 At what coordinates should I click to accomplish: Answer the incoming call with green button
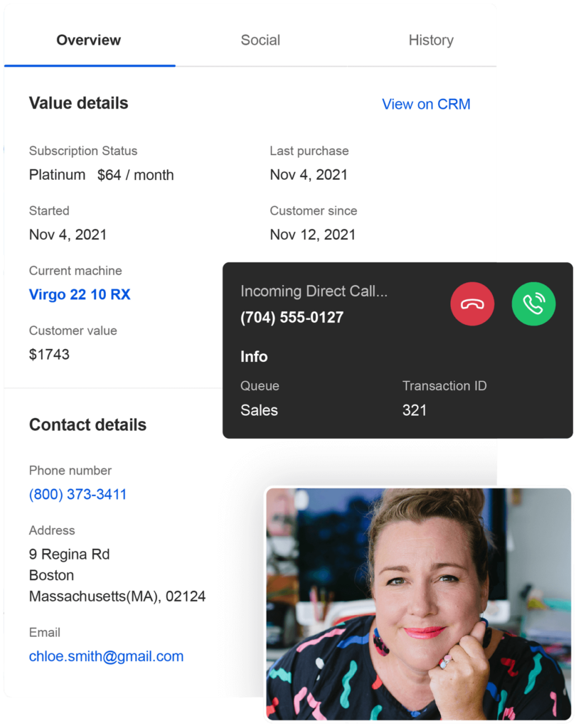[x=533, y=304]
